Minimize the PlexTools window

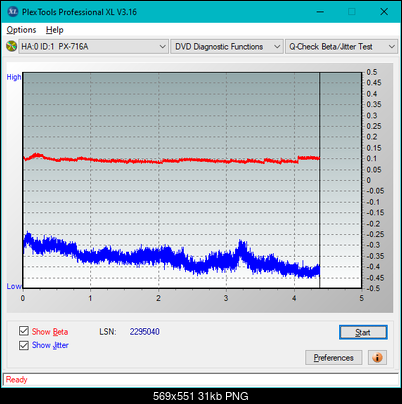point(320,12)
